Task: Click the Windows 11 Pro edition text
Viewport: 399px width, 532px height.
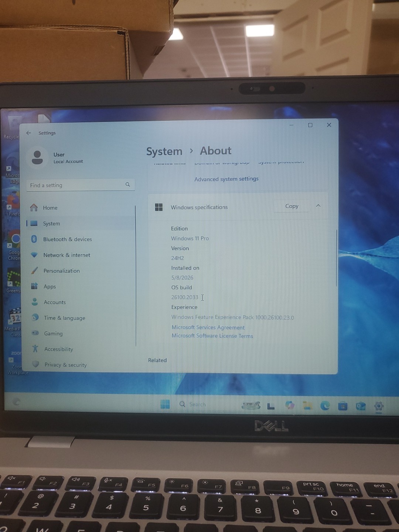Action: pyautogui.click(x=190, y=239)
